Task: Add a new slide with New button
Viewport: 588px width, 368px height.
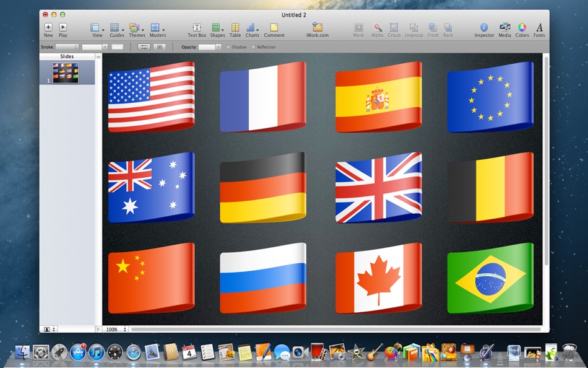Action: pyautogui.click(x=48, y=30)
